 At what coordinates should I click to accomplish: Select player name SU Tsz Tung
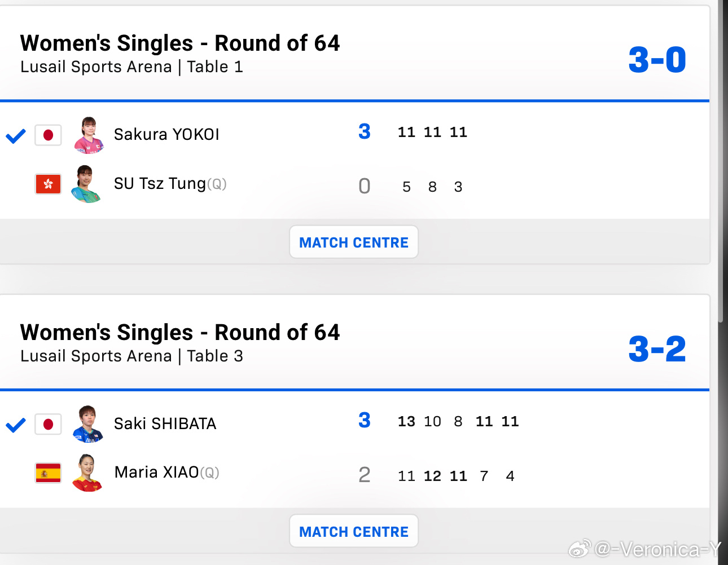point(160,184)
